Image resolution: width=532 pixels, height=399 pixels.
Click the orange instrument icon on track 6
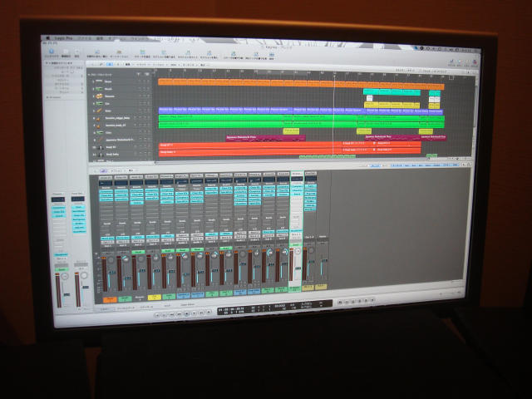tap(99, 118)
